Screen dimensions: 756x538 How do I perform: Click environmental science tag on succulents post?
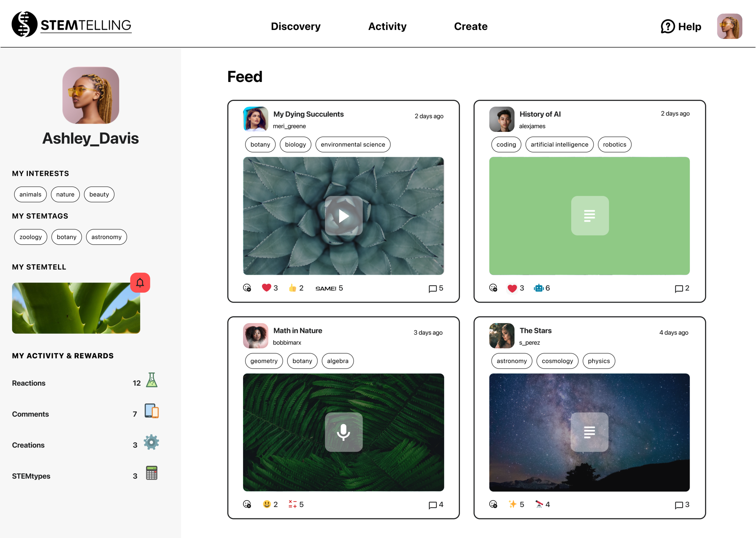353,144
